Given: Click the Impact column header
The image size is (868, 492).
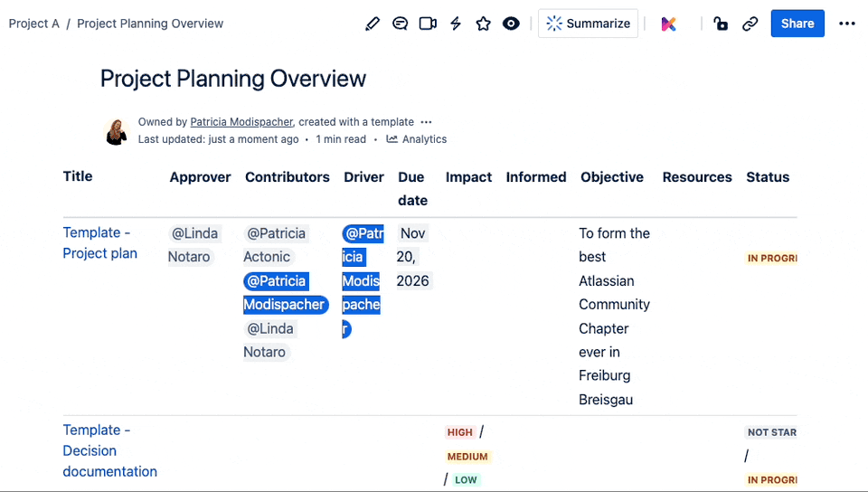Looking at the screenshot, I should pos(468,177).
